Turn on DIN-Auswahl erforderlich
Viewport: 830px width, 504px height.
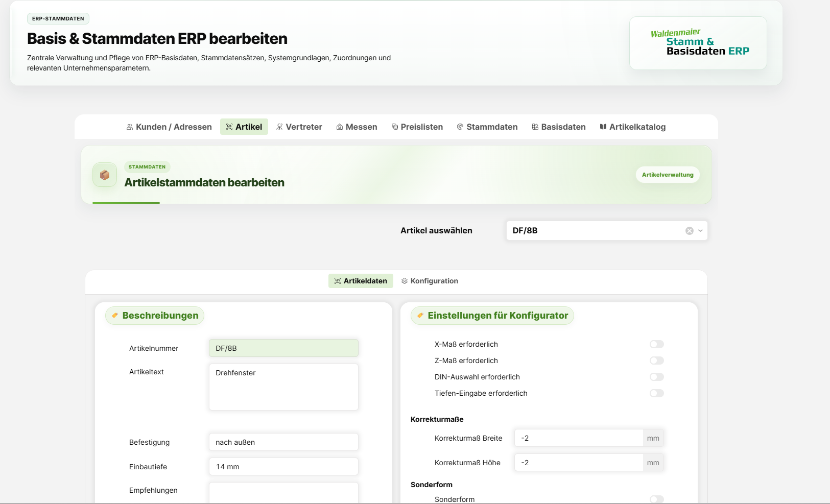point(657,377)
